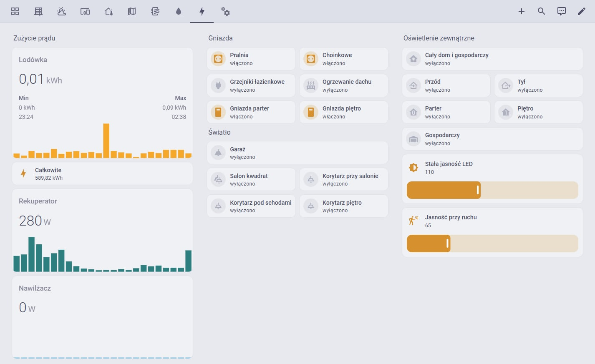
Task: Click the Jasność przy ruchu slider
Action: [492, 244]
